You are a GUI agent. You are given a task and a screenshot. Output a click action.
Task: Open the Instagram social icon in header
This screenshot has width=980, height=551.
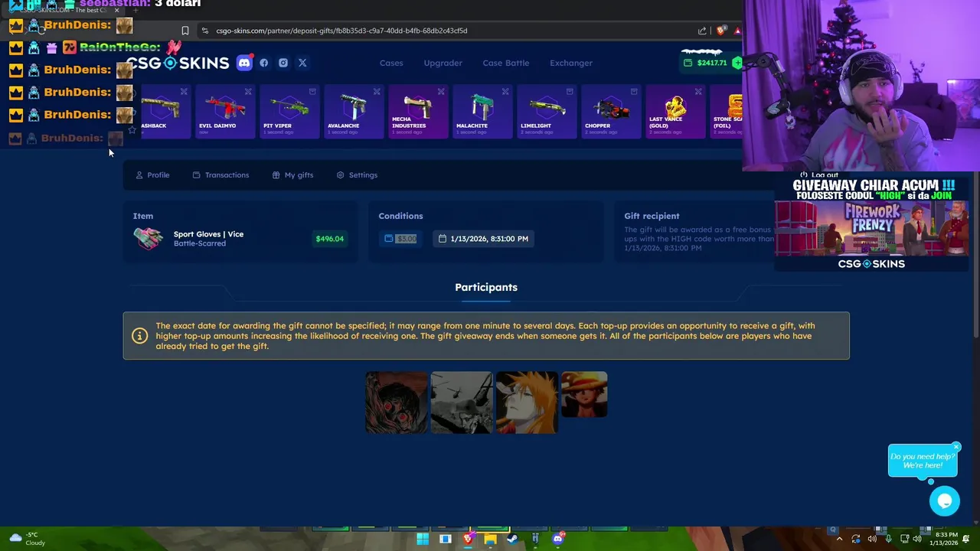(x=283, y=63)
